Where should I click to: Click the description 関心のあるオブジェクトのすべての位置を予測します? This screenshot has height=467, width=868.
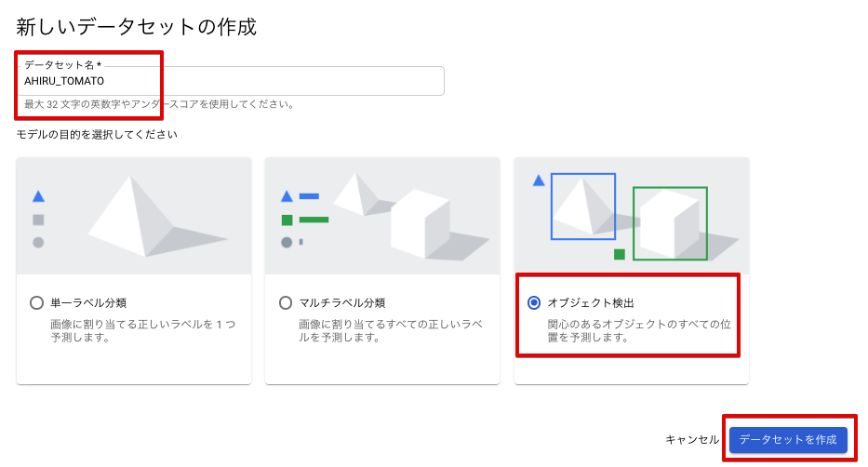tap(639, 330)
